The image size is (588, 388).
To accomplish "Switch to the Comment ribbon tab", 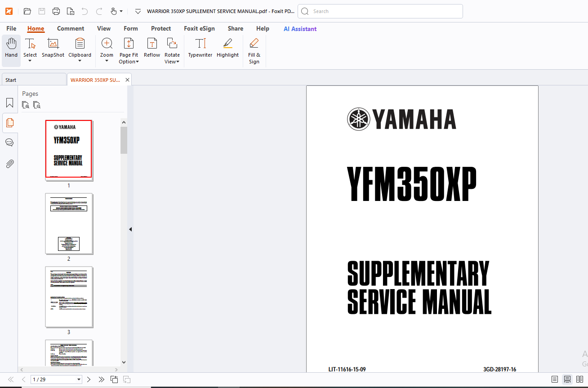I will (71, 28).
